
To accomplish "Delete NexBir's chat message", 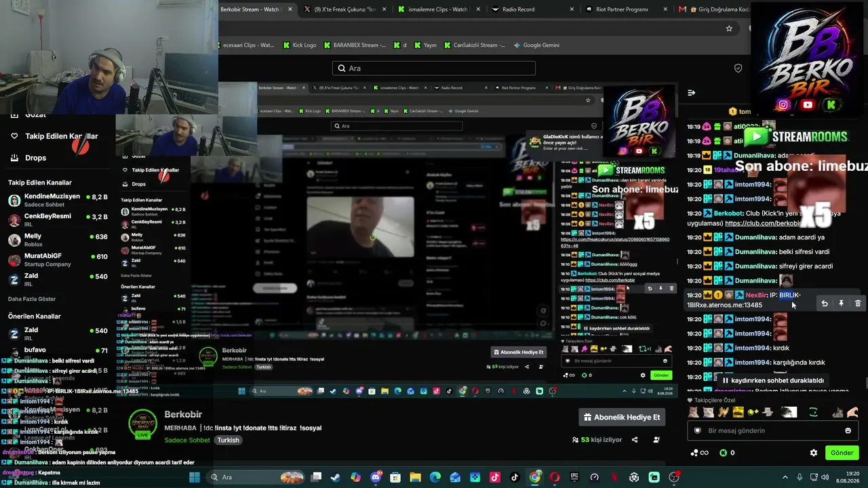I will pyautogui.click(x=858, y=304).
